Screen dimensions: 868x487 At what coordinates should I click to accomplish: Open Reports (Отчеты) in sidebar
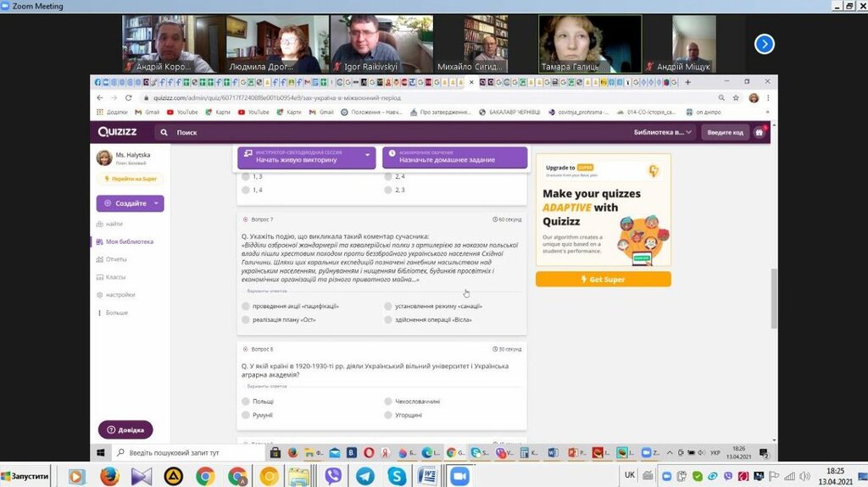[116, 259]
